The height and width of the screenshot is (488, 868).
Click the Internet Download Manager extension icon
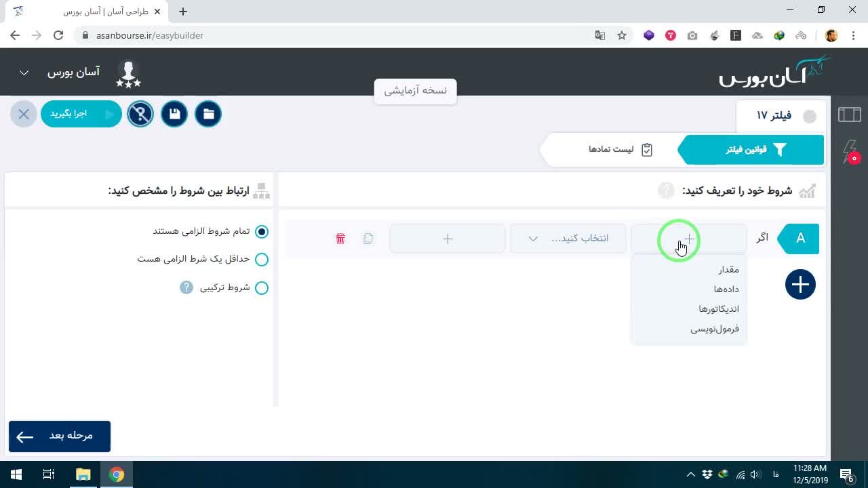pyautogui.click(x=779, y=35)
